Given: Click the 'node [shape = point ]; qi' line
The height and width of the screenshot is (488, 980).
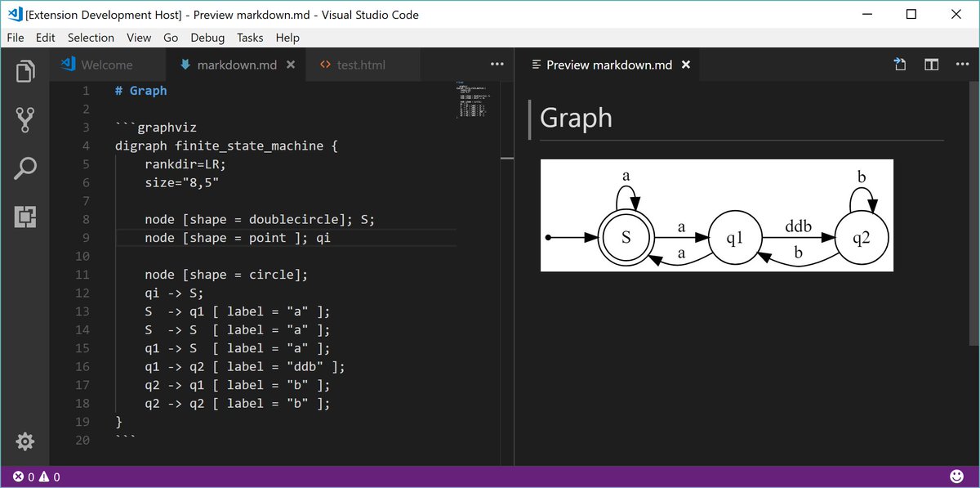Looking at the screenshot, I should tap(238, 238).
